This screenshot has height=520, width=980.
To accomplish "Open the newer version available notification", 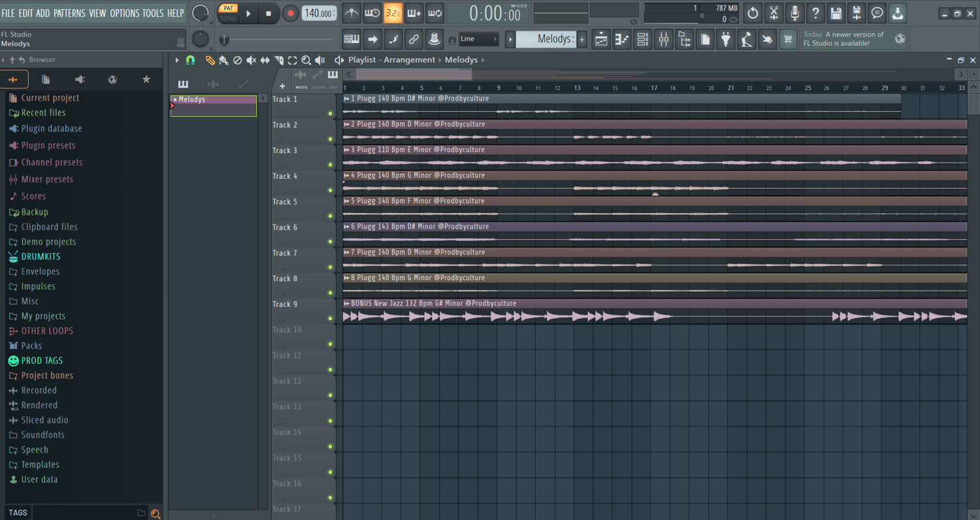I will 855,39.
